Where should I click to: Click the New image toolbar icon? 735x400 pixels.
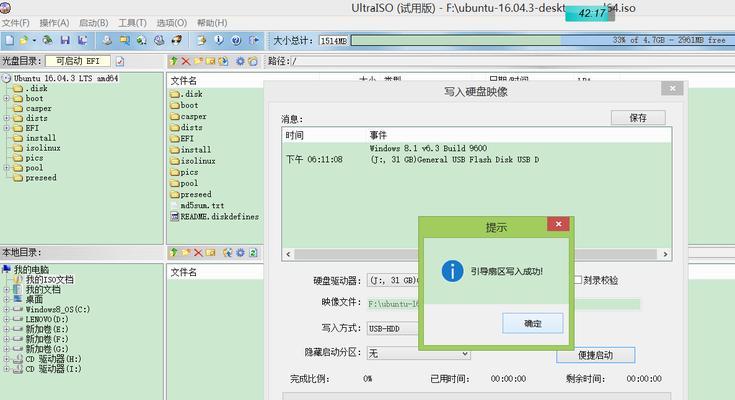point(9,40)
